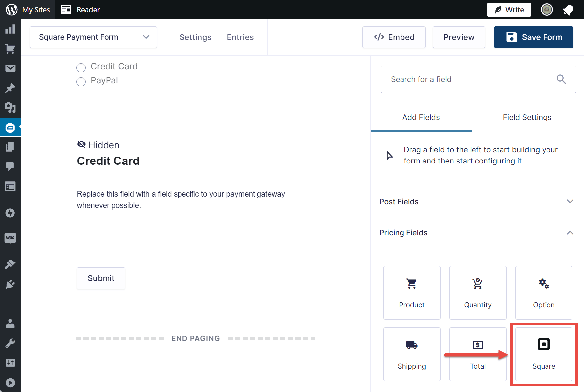Open Stats in the sidebar

[10, 29]
